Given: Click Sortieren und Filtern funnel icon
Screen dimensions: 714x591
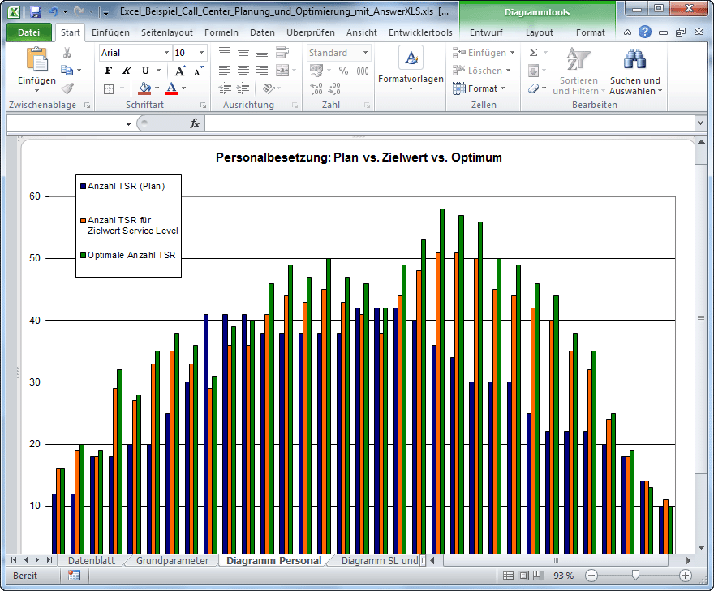Looking at the screenshot, I should [579, 60].
